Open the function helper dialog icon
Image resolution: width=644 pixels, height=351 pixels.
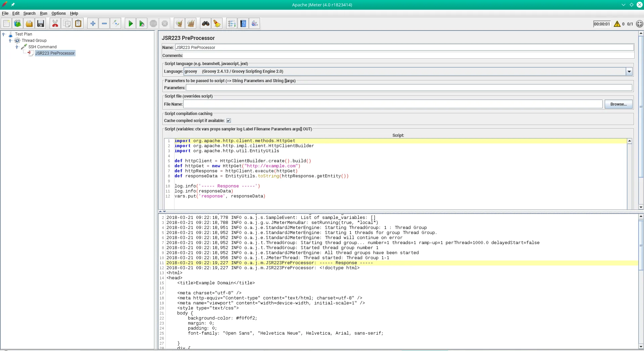(232, 23)
